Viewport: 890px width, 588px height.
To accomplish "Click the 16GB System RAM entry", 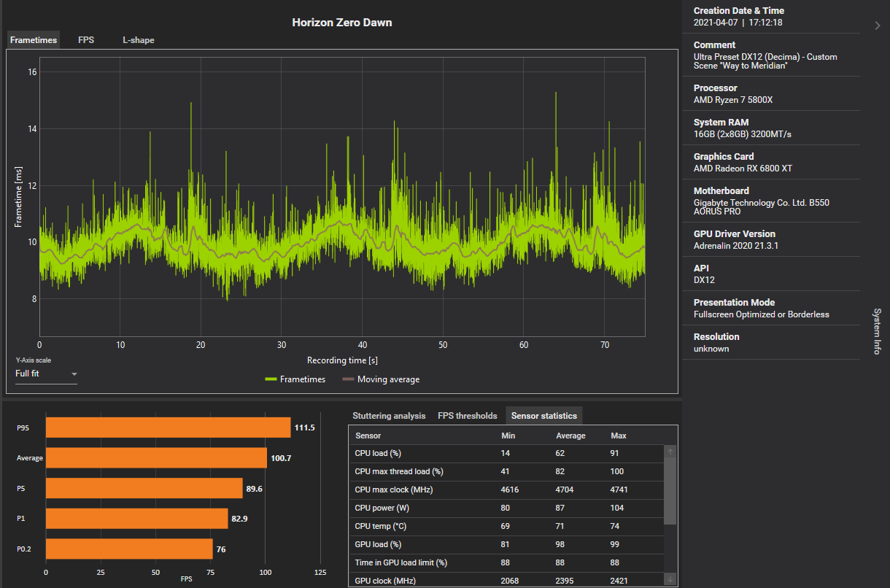I will click(743, 134).
